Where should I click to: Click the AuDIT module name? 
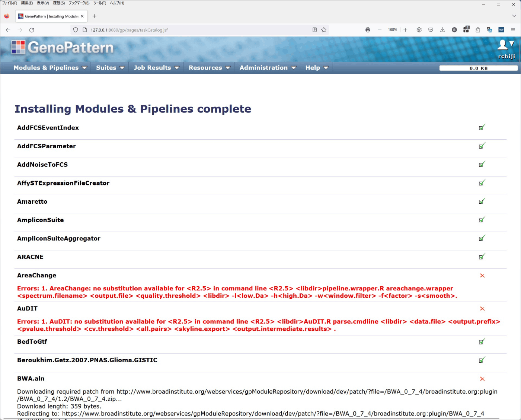pyautogui.click(x=27, y=308)
